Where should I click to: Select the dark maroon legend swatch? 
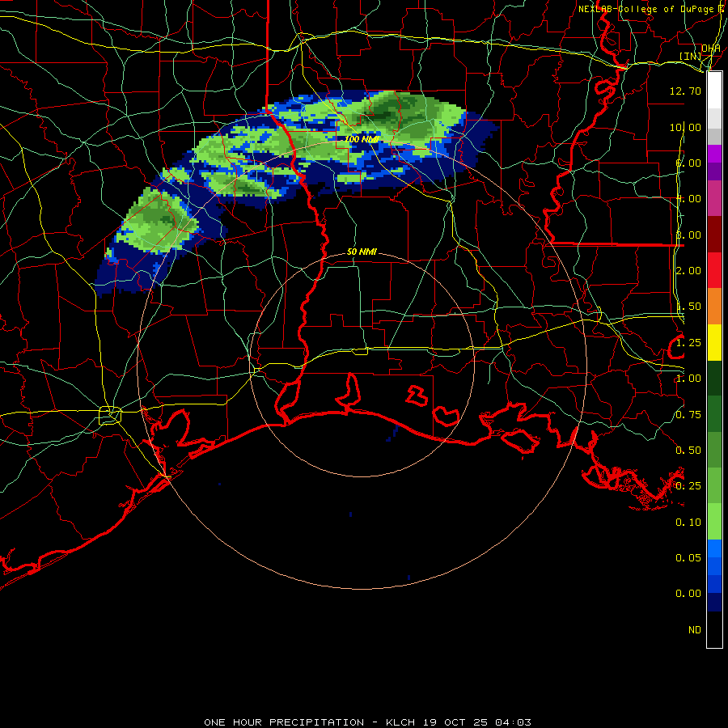point(714,235)
